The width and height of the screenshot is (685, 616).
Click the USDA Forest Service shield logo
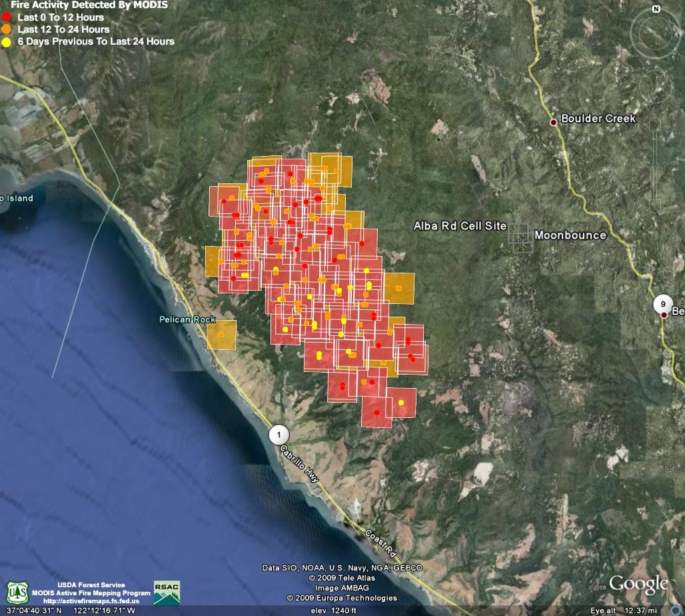[17, 592]
